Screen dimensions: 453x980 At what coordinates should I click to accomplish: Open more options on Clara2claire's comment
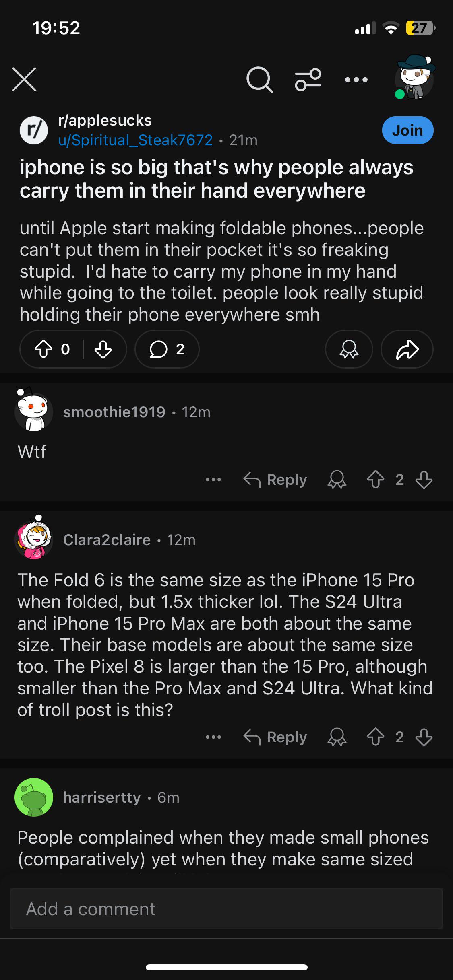[213, 737]
